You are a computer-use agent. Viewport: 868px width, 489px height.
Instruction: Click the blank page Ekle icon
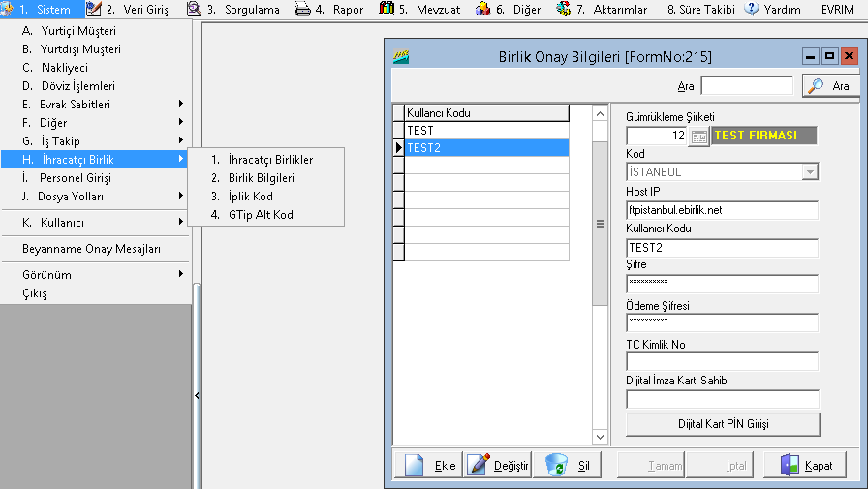pos(414,465)
